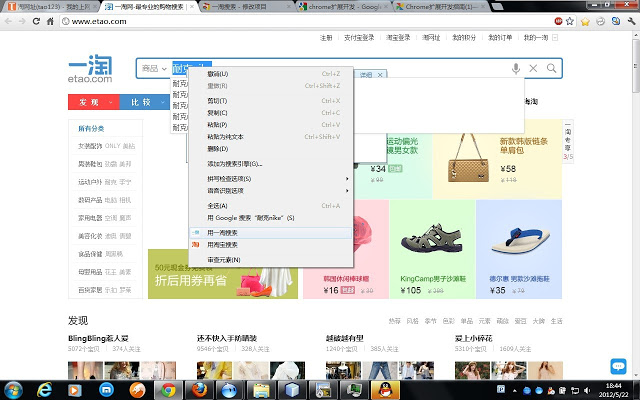Open the Windows Start menu
Image resolution: width=640 pixels, height=400 pixels.
13,390
